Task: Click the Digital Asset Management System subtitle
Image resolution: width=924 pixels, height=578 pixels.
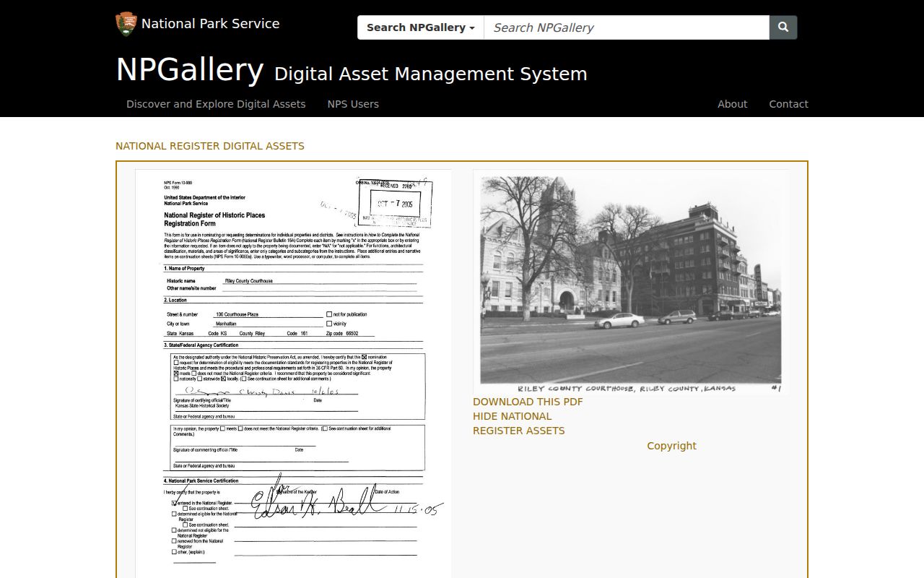Action: pyautogui.click(x=431, y=74)
